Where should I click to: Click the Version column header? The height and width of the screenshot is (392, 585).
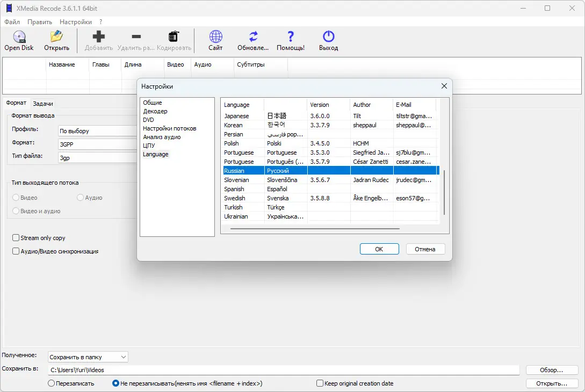pos(328,105)
